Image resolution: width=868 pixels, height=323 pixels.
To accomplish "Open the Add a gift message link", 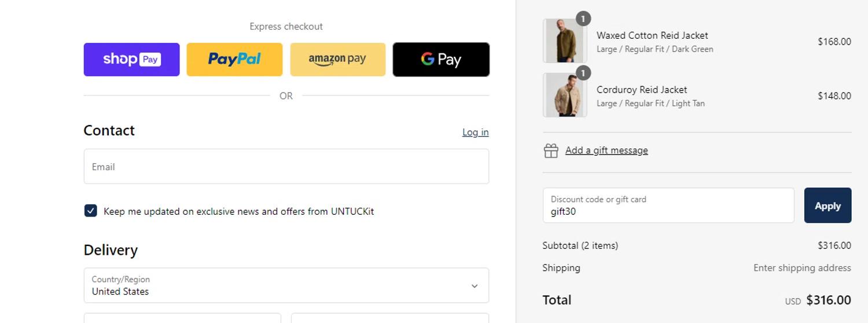I will pos(606,151).
